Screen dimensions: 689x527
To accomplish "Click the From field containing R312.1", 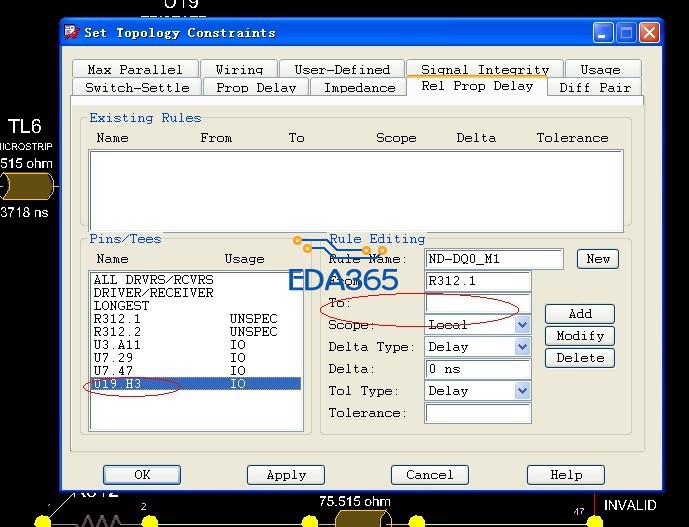I will (478, 281).
